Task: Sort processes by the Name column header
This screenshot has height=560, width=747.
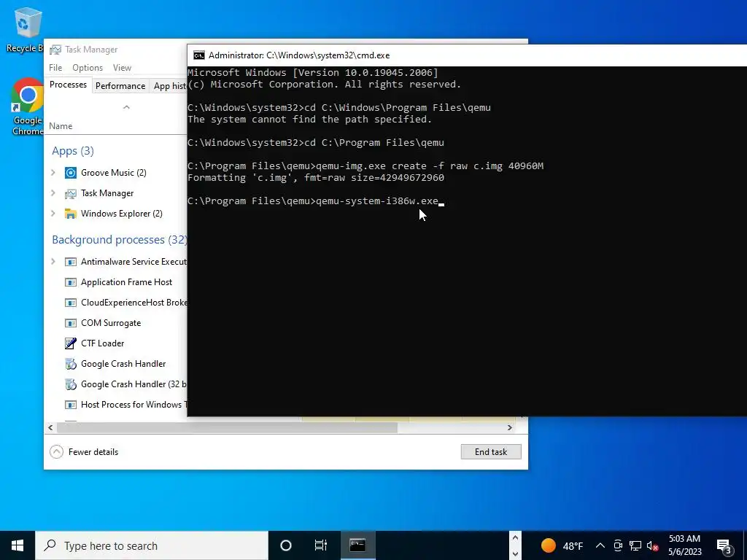Action: 61,126
